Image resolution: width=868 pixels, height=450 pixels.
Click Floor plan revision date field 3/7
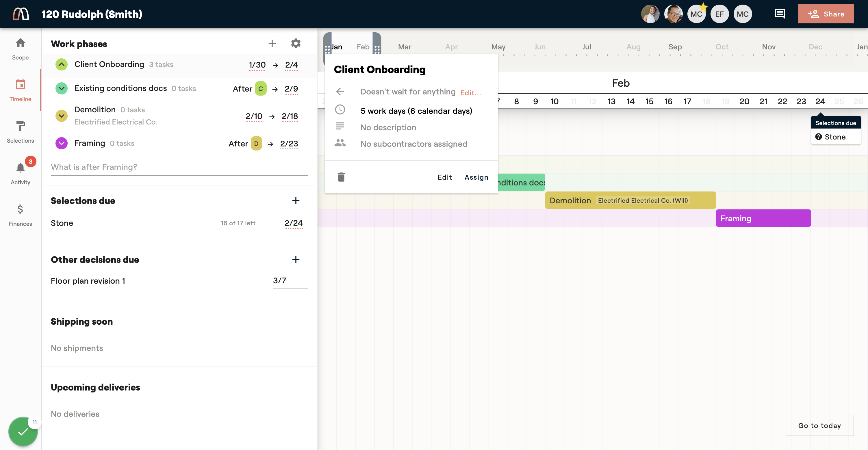[290, 280]
